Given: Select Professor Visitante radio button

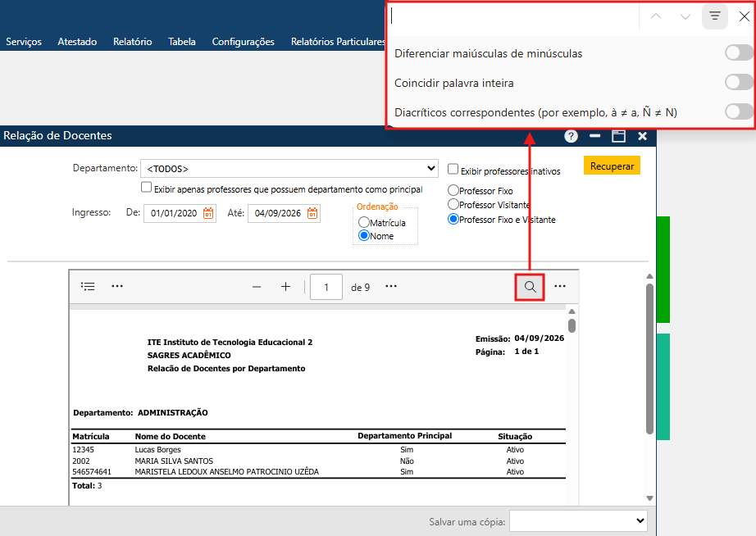Looking at the screenshot, I should [453, 204].
